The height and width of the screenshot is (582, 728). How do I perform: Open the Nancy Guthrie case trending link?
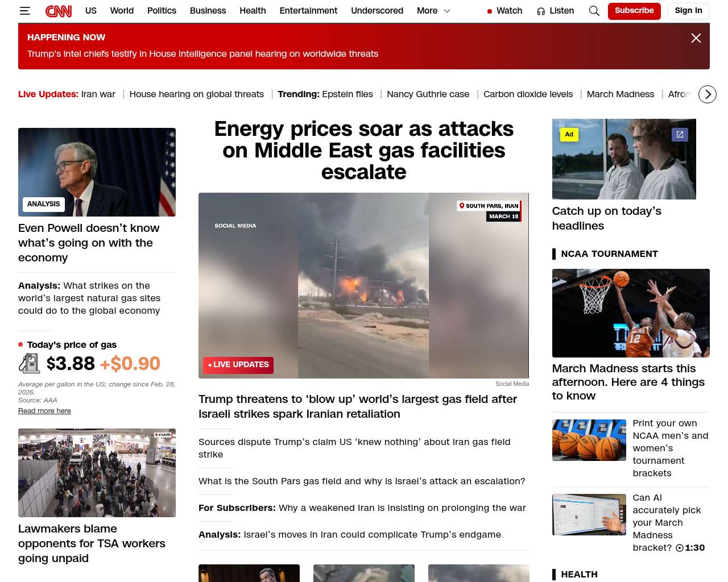428,94
